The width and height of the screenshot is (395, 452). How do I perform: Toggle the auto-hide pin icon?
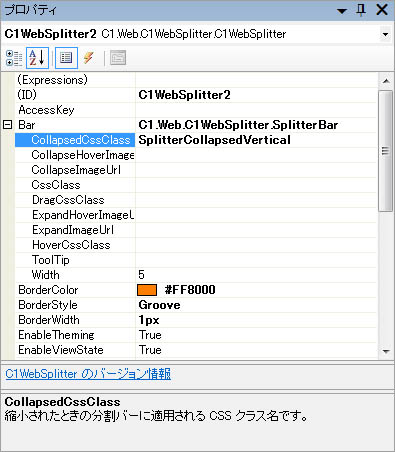(x=361, y=10)
